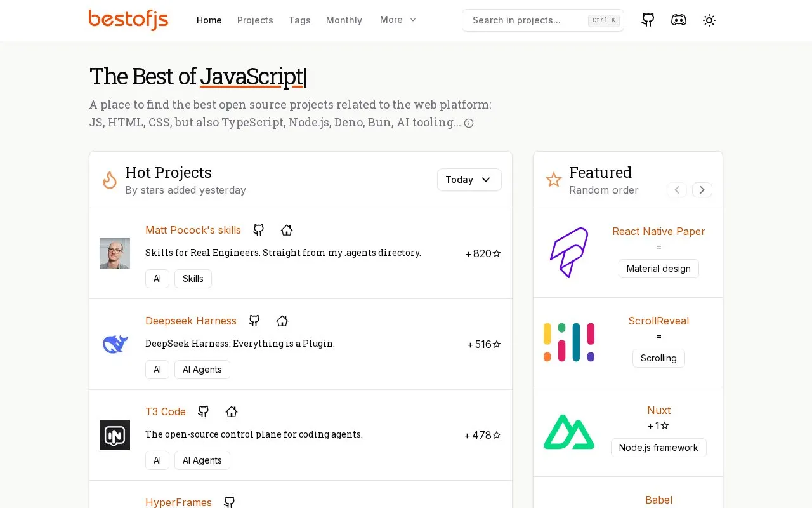Click the bestofjs logo
Viewport: 812px width, 508px height.
click(x=128, y=20)
